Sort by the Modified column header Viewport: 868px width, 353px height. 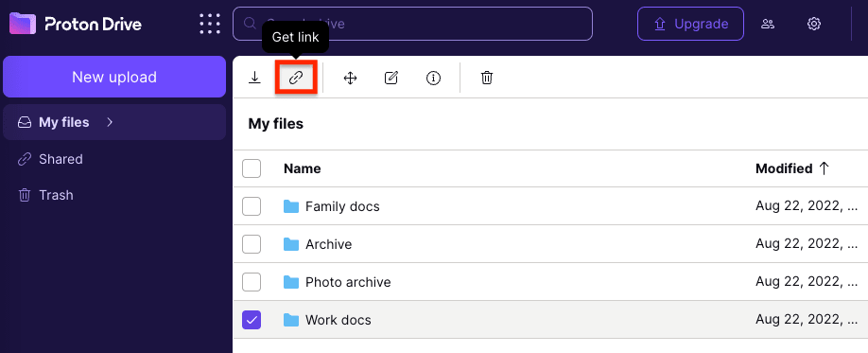784,168
